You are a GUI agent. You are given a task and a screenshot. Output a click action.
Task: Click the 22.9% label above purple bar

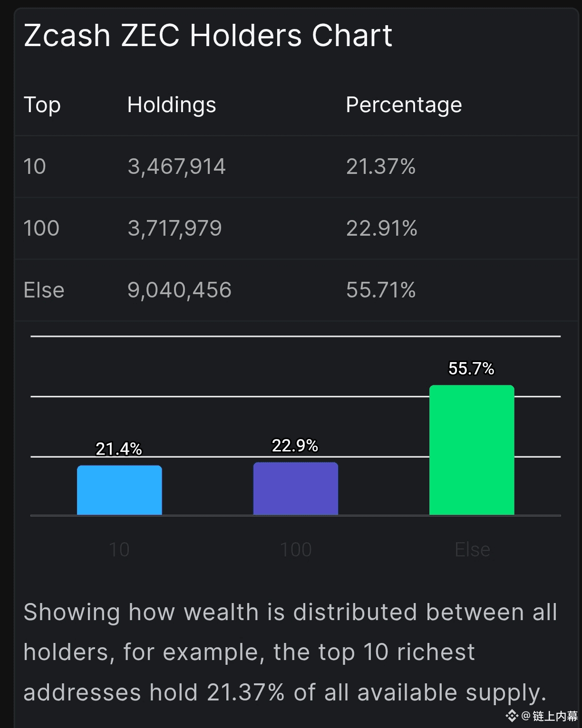(295, 446)
